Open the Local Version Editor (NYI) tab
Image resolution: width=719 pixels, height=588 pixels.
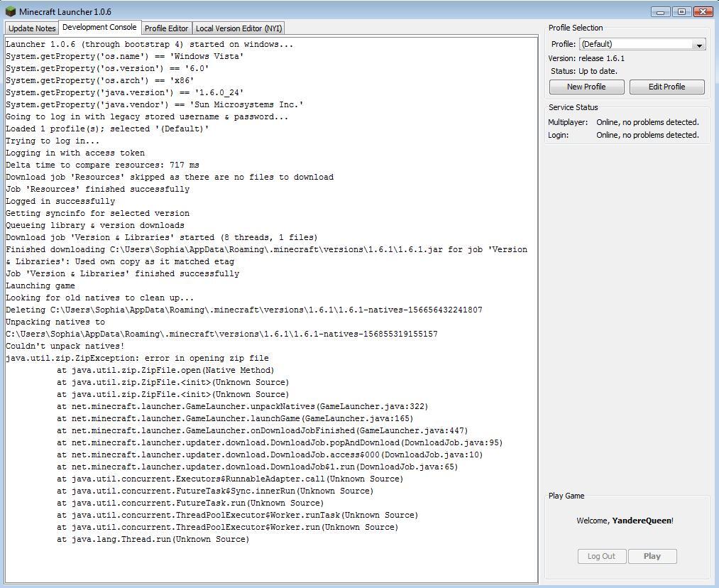(239, 28)
